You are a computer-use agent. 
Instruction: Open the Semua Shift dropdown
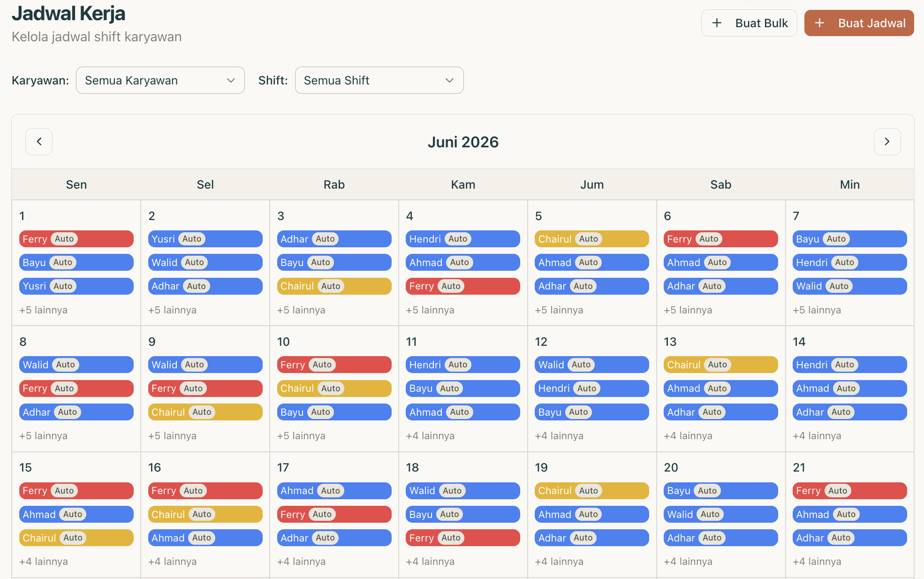[x=379, y=80]
